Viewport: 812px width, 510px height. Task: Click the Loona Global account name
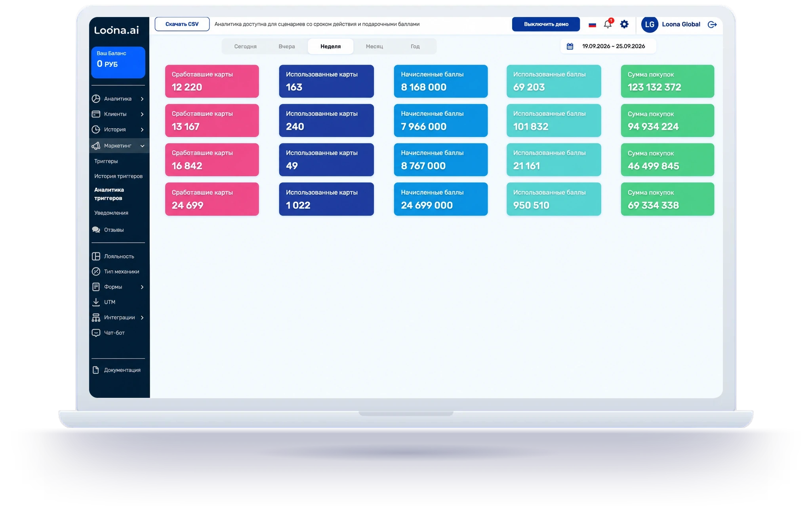pyautogui.click(x=681, y=25)
